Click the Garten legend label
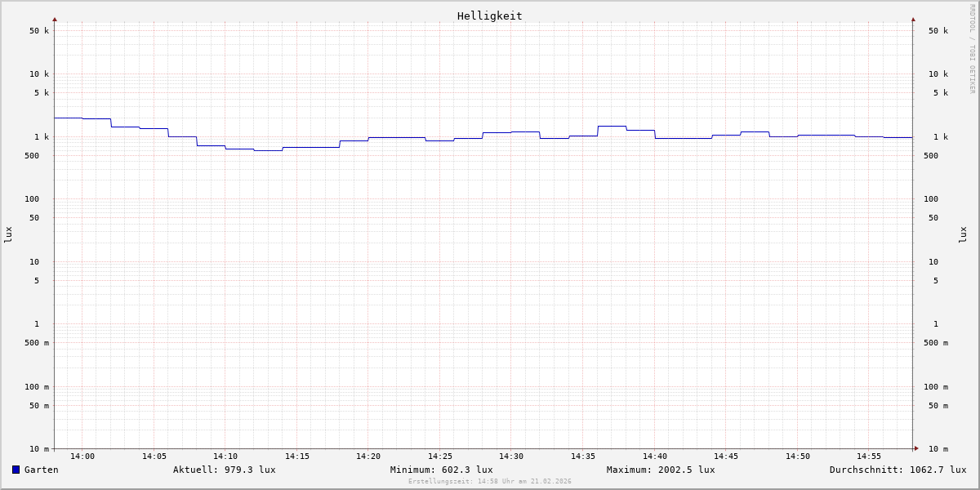This screenshot has height=490, width=980. tap(41, 470)
